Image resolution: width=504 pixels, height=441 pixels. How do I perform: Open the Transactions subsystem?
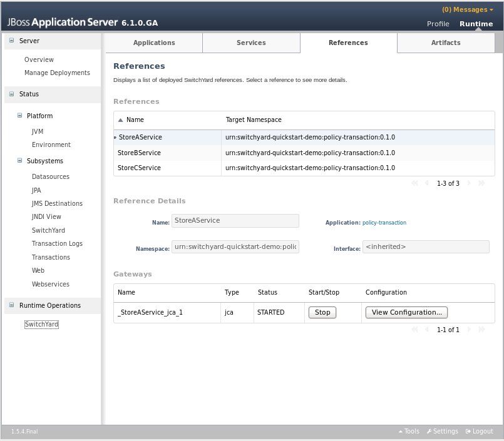(51, 257)
